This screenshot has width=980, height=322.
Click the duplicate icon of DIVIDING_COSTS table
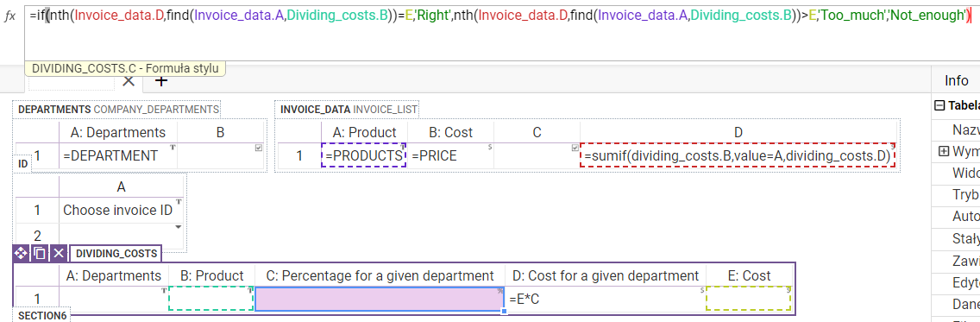(x=40, y=253)
